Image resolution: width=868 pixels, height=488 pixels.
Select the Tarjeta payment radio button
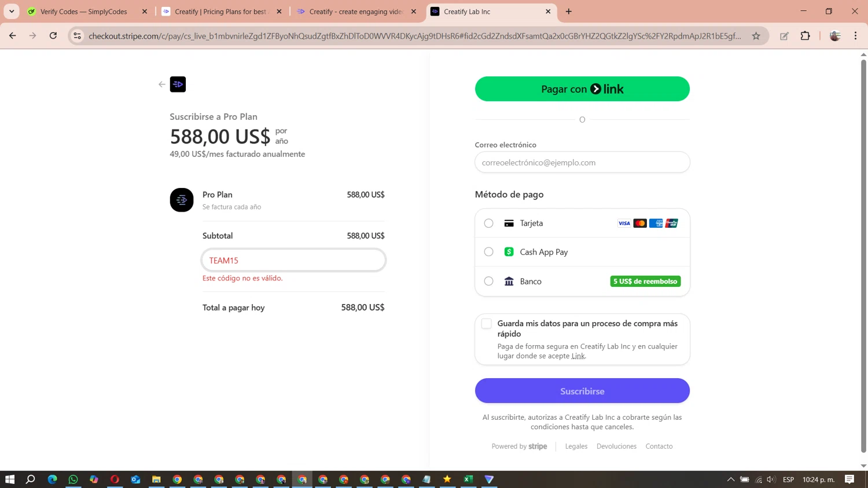[489, 223]
